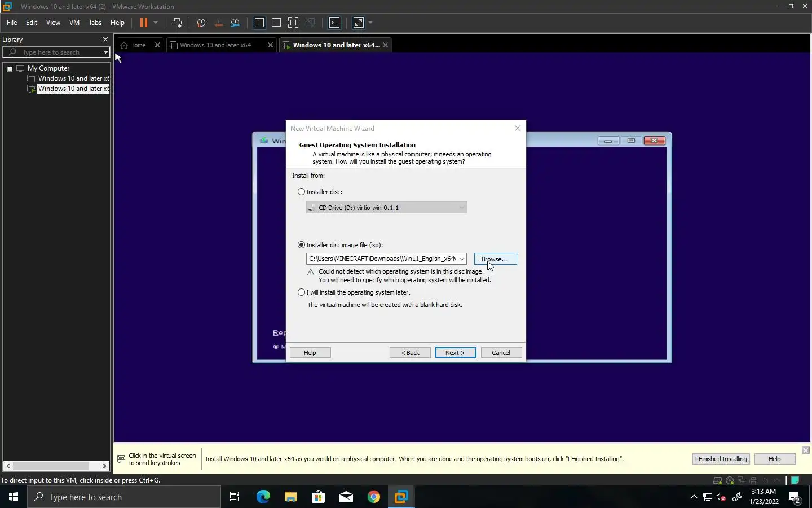This screenshot has height=508, width=812.
Task: Close the Library panel with the X
Action: (105, 40)
